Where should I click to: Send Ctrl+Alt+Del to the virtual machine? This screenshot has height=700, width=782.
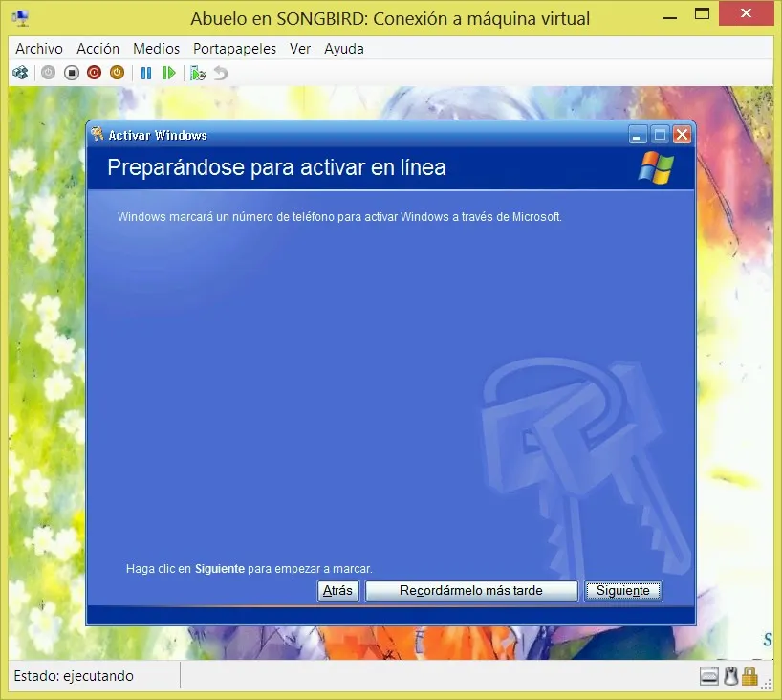click(20, 72)
